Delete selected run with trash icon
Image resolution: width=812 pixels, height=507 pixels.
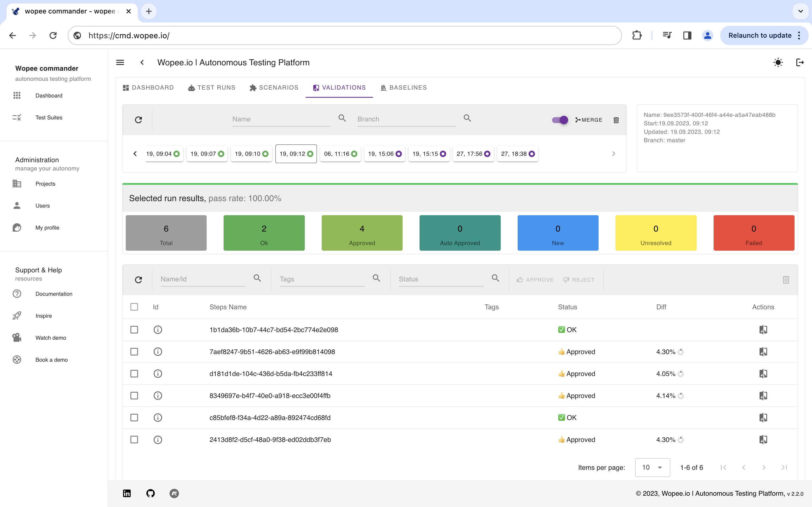(616, 120)
